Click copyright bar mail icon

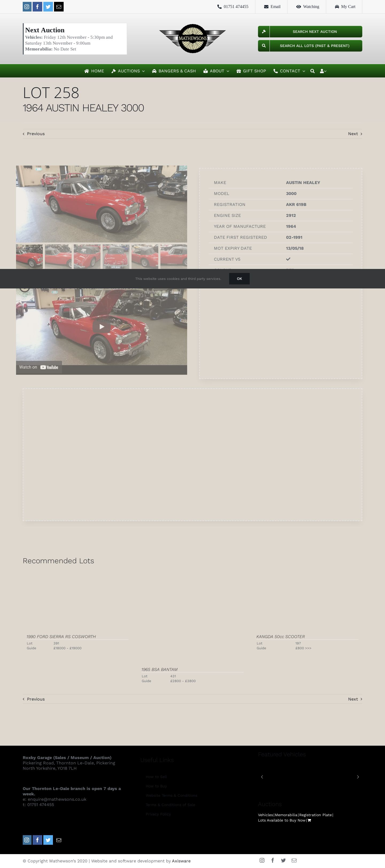tap(294, 860)
